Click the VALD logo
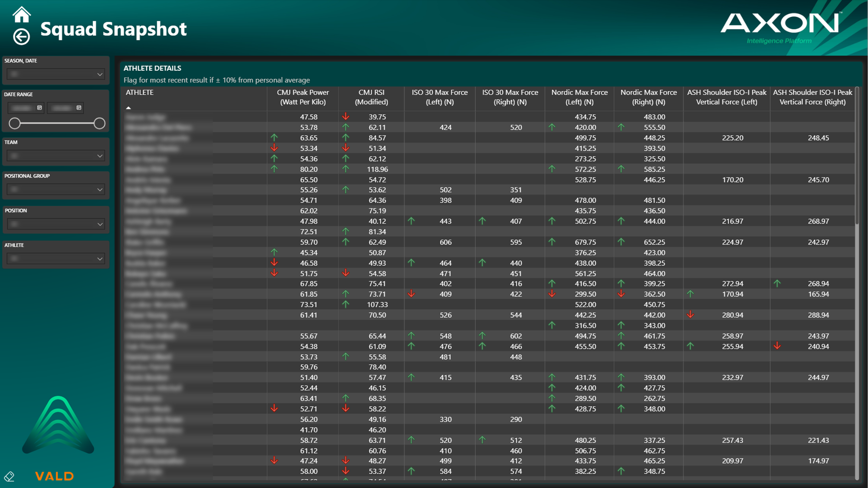868x488 pixels. coord(55,476)
